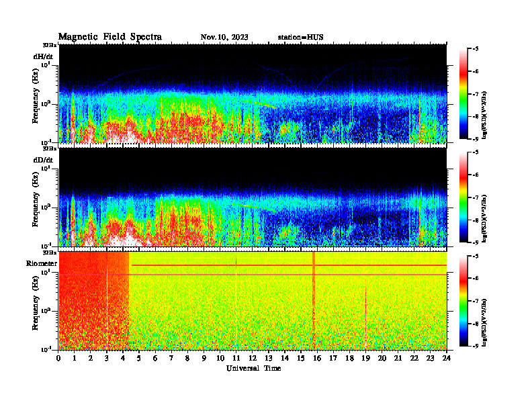Click the Riometer spectrogram plot
This screenshot has height=411, width=532.
253,301
